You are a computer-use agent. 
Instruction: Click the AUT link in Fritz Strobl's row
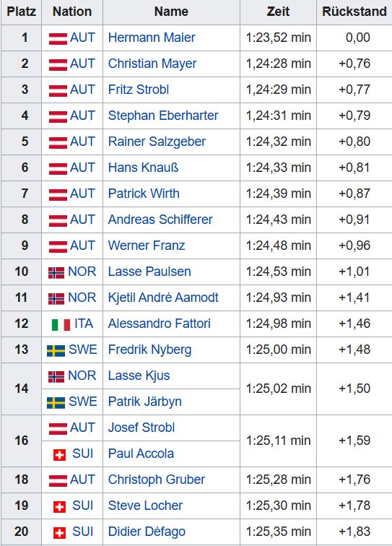point(82,90)
